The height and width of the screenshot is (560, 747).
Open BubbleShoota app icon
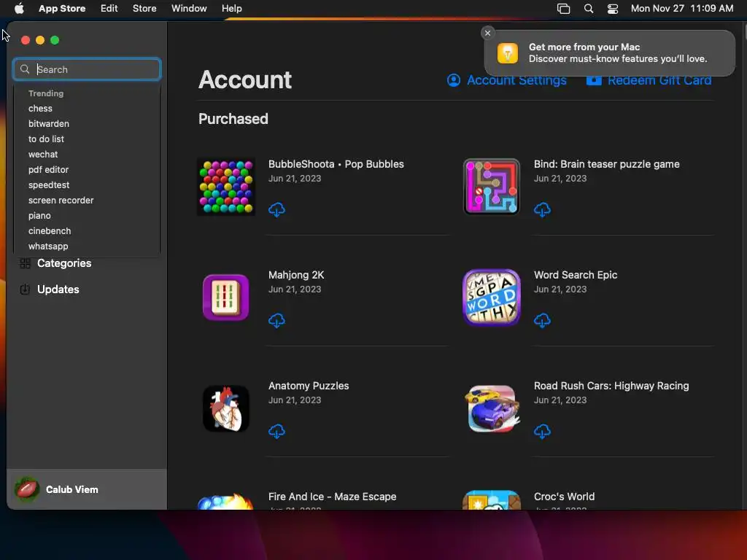coord(226,187)
